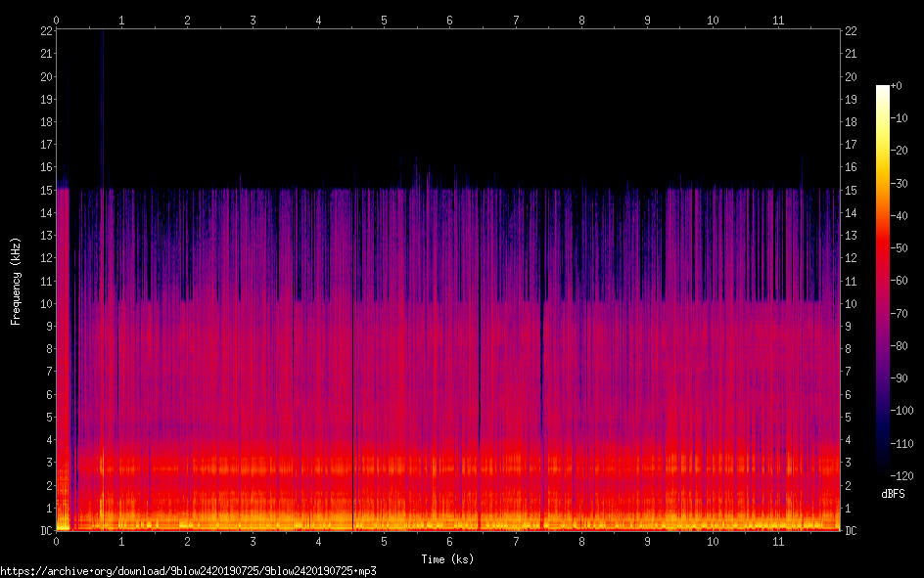Click the 'dBFS' label under color scale
The image size is (924, 578).
point(893,494)
